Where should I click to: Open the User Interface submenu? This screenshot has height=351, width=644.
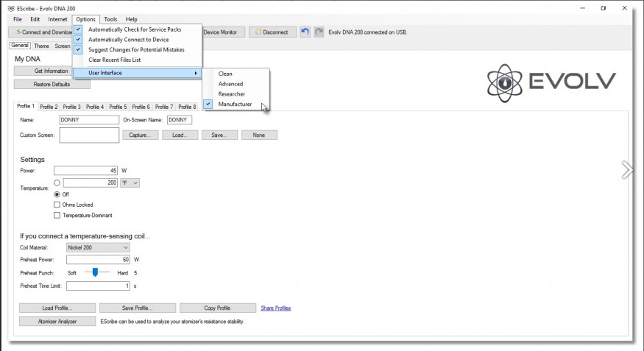(x=137, y=73)
